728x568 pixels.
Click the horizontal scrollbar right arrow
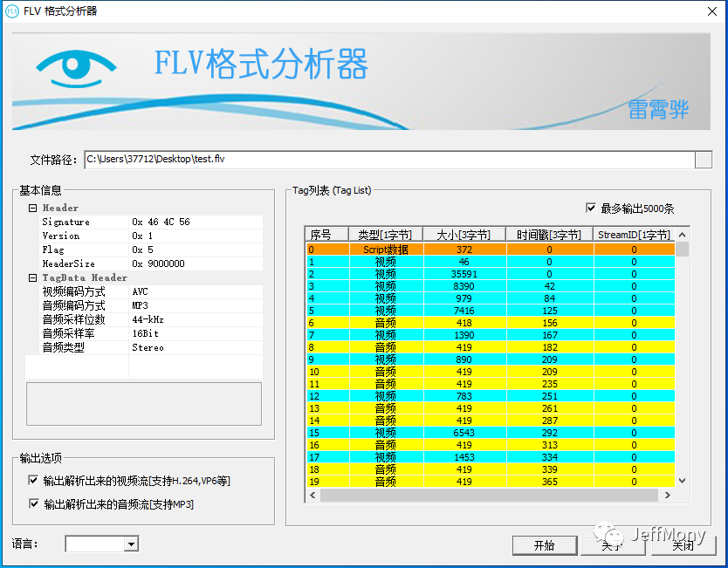[668, 495]
